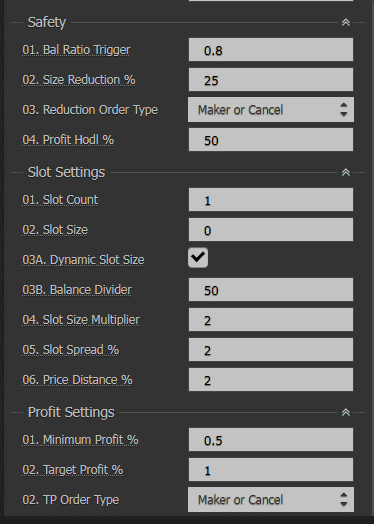The width and height of the screenshot is (374, 524).
Task: Click the Slot Size input field
Action: (271, 230)
